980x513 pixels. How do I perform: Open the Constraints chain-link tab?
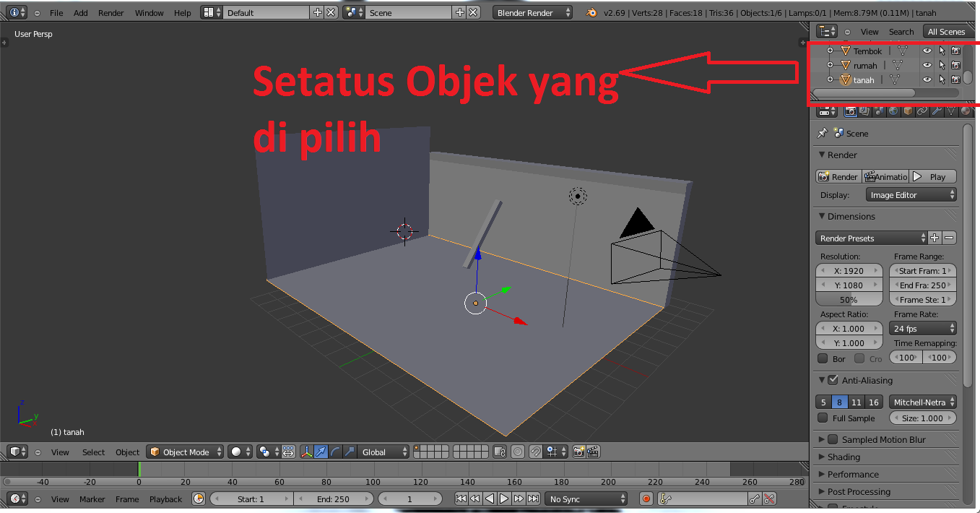tap(922, 111)
